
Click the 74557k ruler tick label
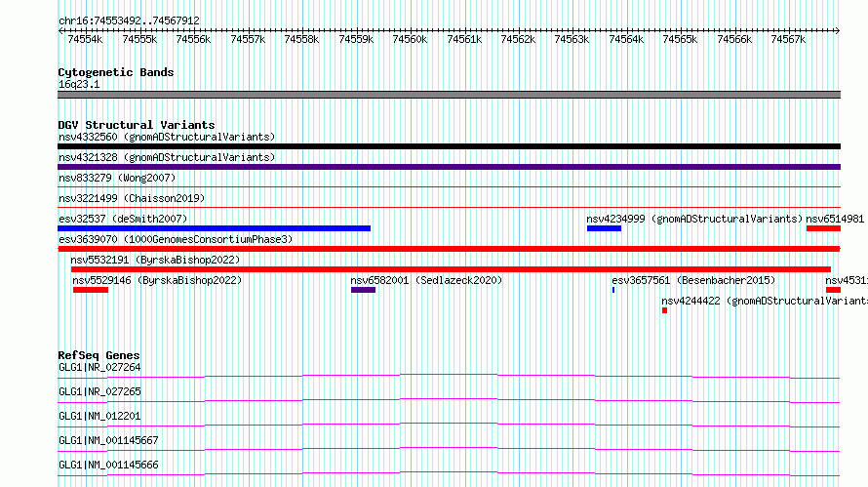point(248,39)
